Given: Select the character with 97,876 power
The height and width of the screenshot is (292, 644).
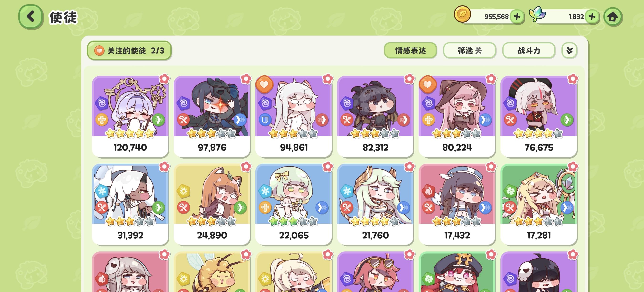Looking at the screenshot, I should 212,116.
